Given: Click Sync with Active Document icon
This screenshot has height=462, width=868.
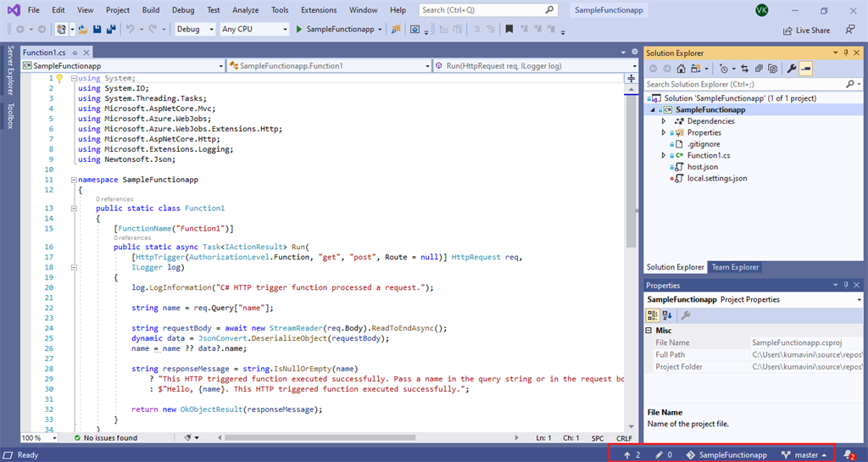Looking at the screenshot, I should pyautogui.click(x=744, y=69).
